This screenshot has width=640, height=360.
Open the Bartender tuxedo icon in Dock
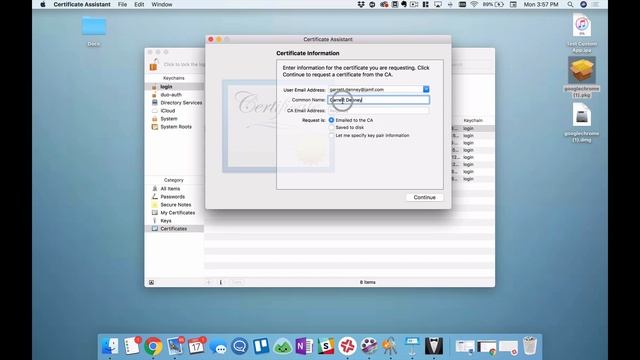coord(433,346)
